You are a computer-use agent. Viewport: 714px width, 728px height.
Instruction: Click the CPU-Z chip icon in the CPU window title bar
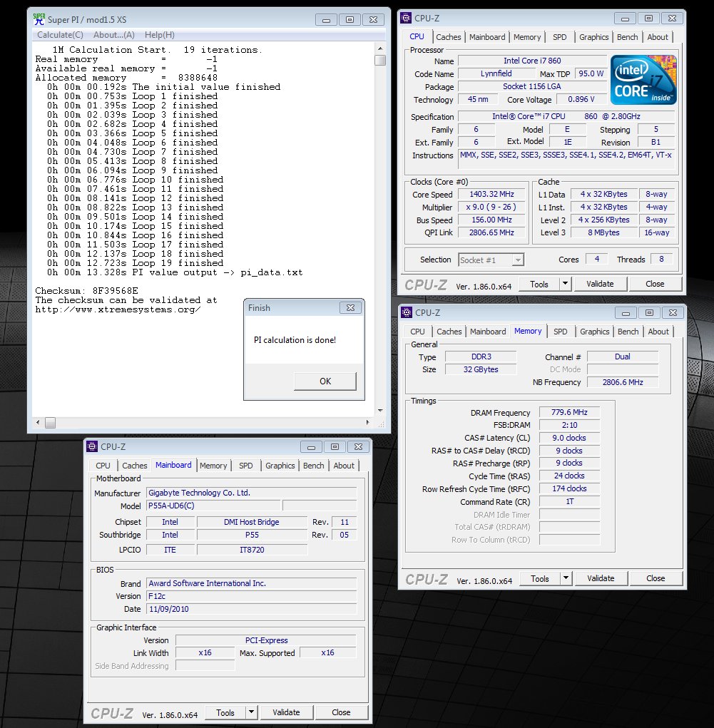tap(406, 18)
